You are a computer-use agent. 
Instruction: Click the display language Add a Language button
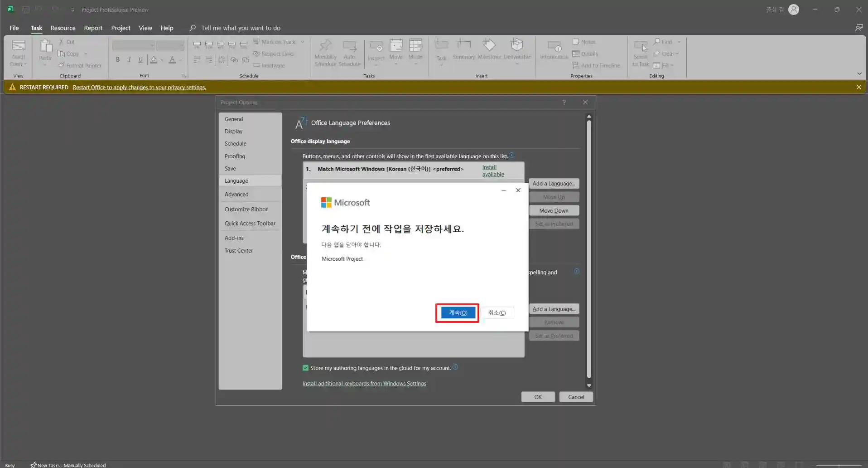point(554,183)
